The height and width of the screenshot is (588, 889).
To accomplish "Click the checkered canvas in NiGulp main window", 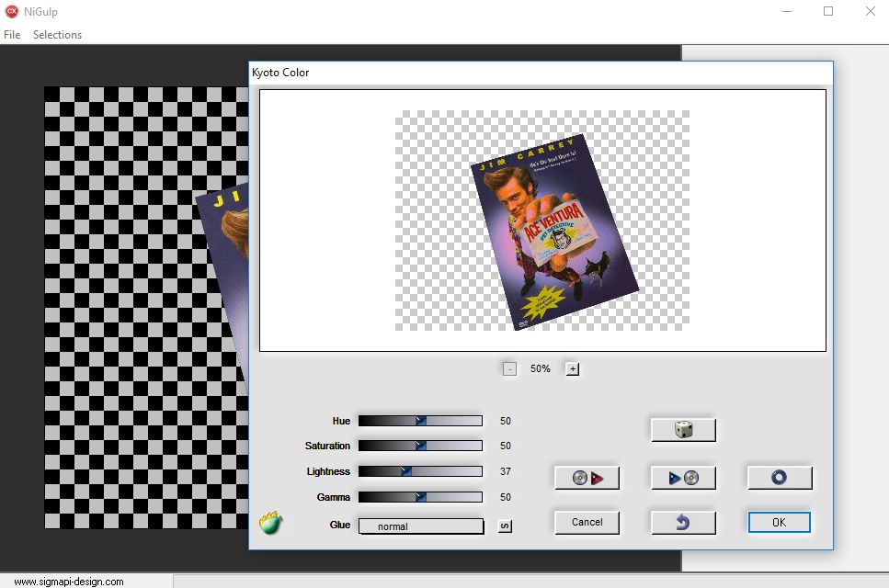I will click(x=146, y=308).
